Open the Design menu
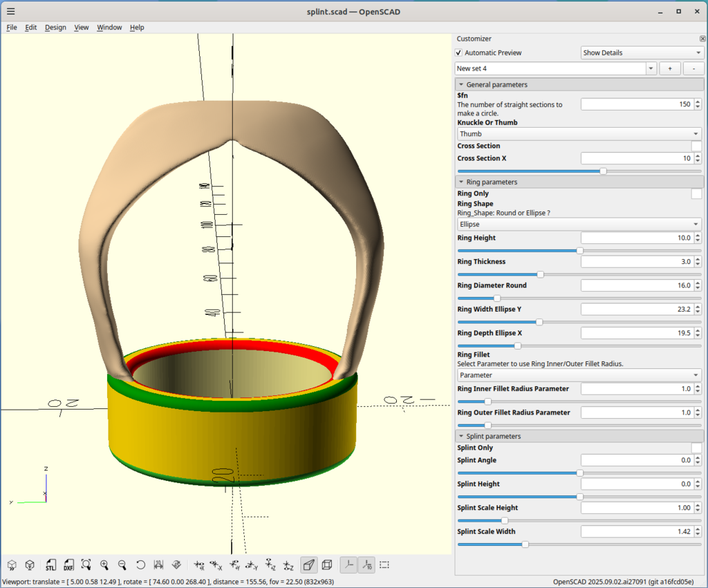The width and height of the screenshot is (708, 588). pos(55,28)
